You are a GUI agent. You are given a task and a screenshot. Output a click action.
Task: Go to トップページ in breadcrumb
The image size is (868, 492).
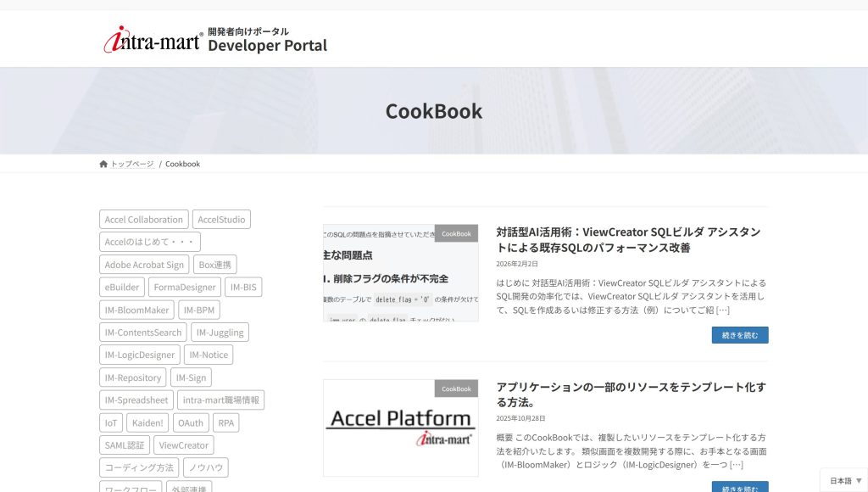[x=132, y=164]
